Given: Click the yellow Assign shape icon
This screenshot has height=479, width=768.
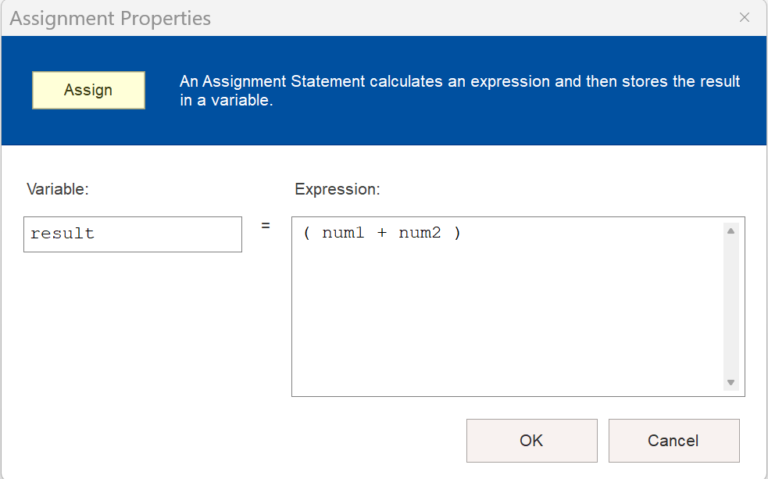Looking at the screenshot, I should click(x=88, y=90).
